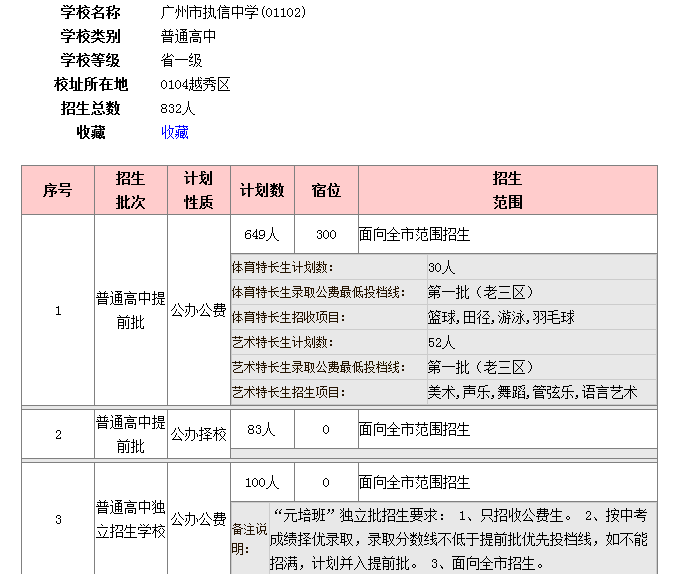The image size is (674, 574).
Task: Click row number 2 cell
Action: 58,434
